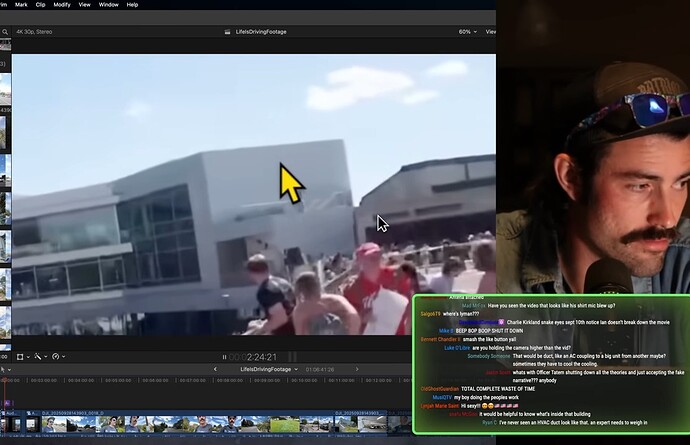Open the timeline select tool arrow menu
The height and width of the screenshot is (445, 690).
coord(6,369)
